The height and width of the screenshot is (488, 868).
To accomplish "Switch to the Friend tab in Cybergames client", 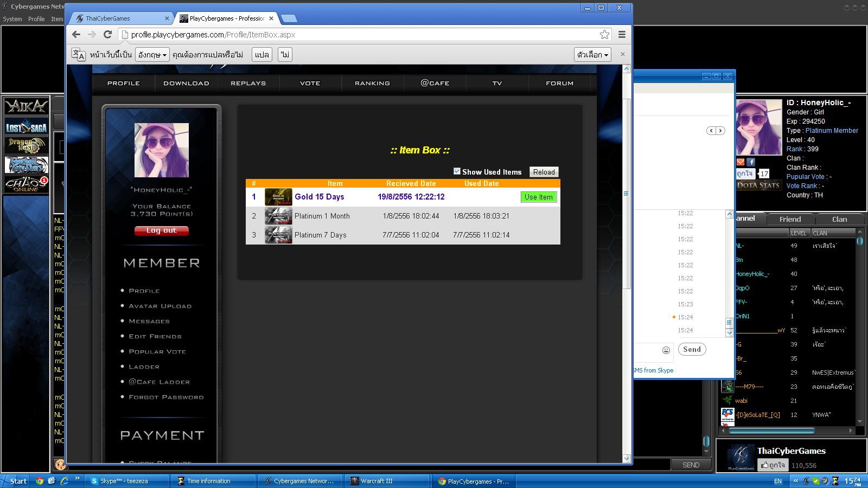I will [x=790, y=219].
